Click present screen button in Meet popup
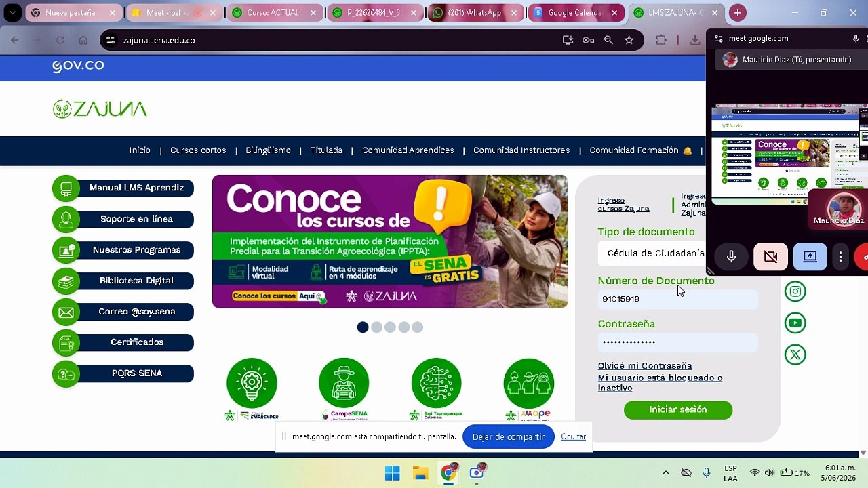This screenshot has width=868, height=488. point(810,257)
